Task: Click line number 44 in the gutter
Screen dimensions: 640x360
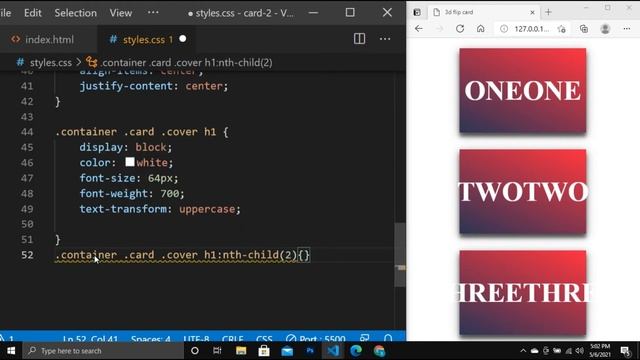Action: pyautogui.click(x=27, y=132)
